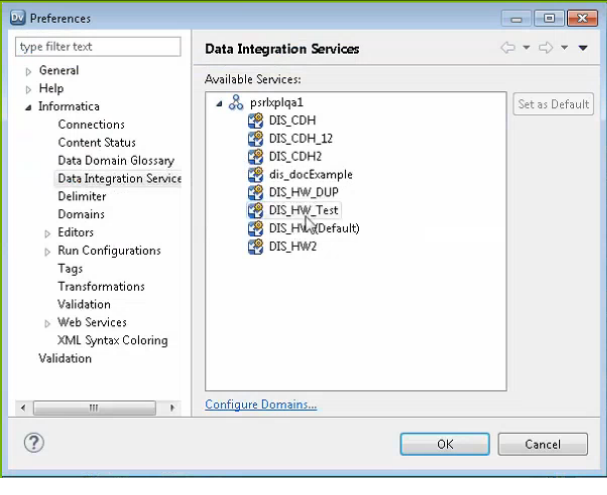Click the horizontal scrollbar thumb

(x=94, y=408)
